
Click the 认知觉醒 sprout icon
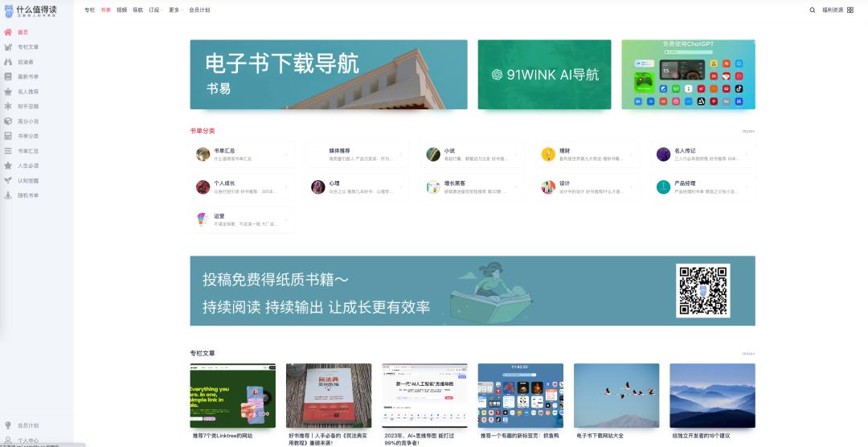pyautogui.click(x=8, y=181)
